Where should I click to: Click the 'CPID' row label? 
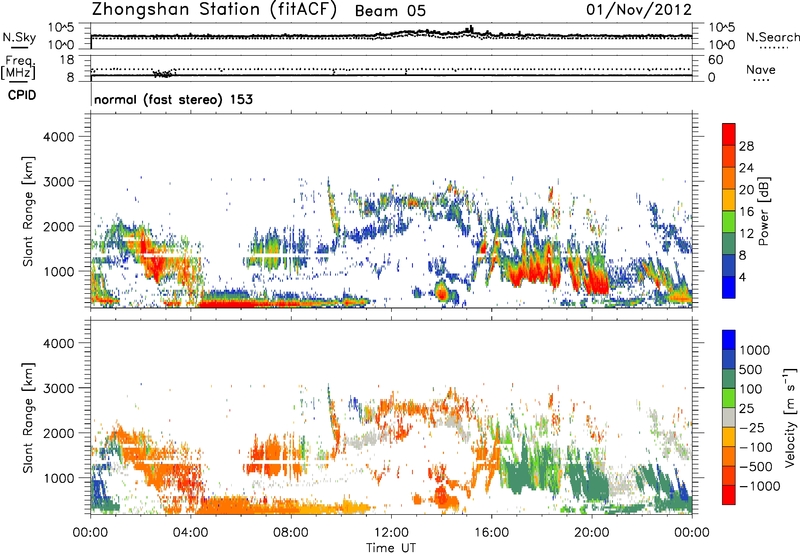tap(22, 95)
